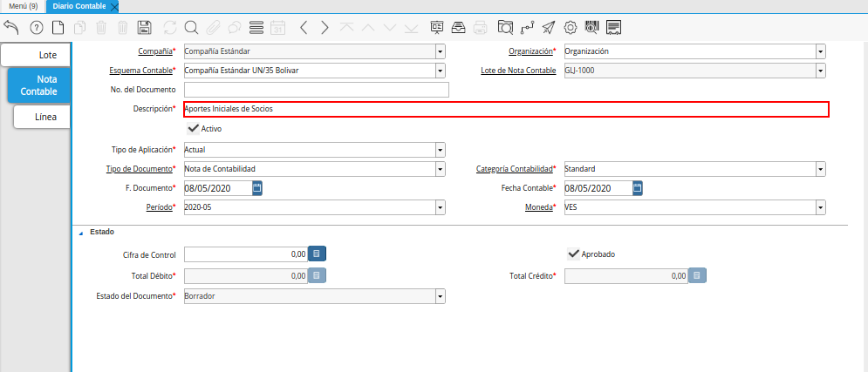The width and height of the screenshot is (868, 372).
Task: Click the F. Documento date field
Action: pos(217,188)
